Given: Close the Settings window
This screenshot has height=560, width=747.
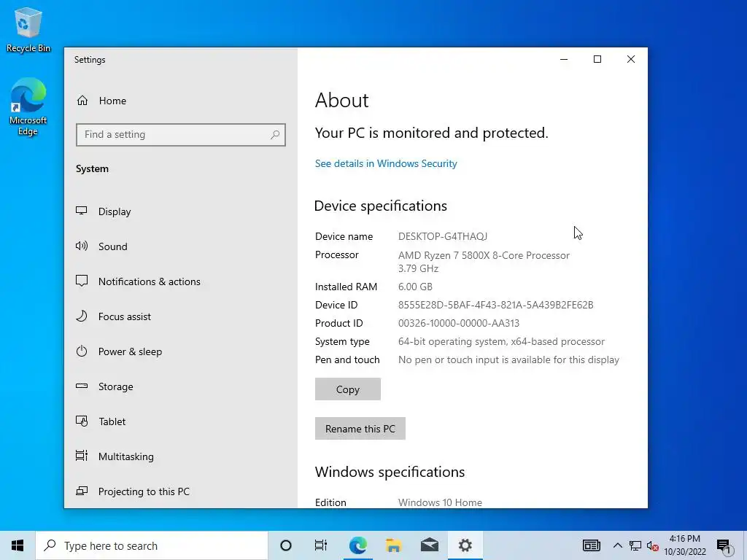Looking at the screenshot, I should click(x=631, y=59).
